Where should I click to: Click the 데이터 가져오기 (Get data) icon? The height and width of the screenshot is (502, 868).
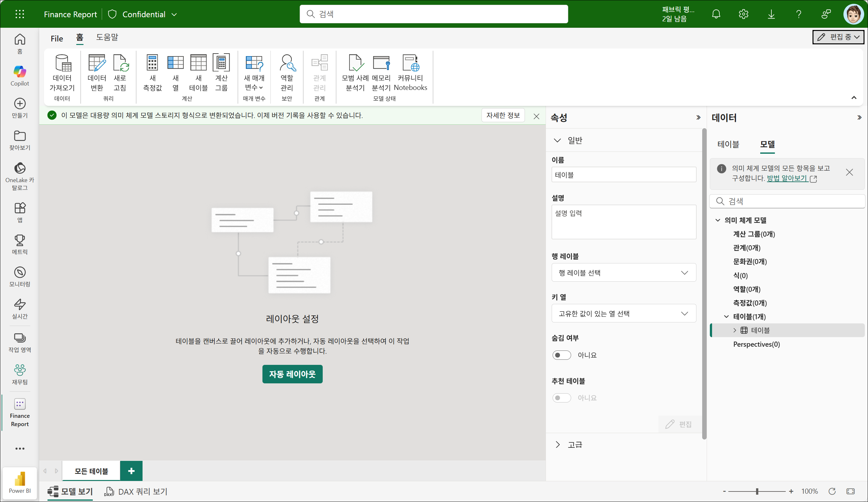tap(63, 63)
